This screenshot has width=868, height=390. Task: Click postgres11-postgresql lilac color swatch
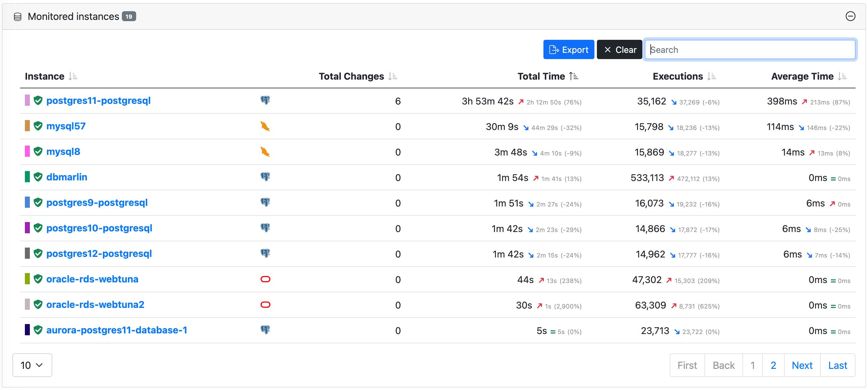27,100
